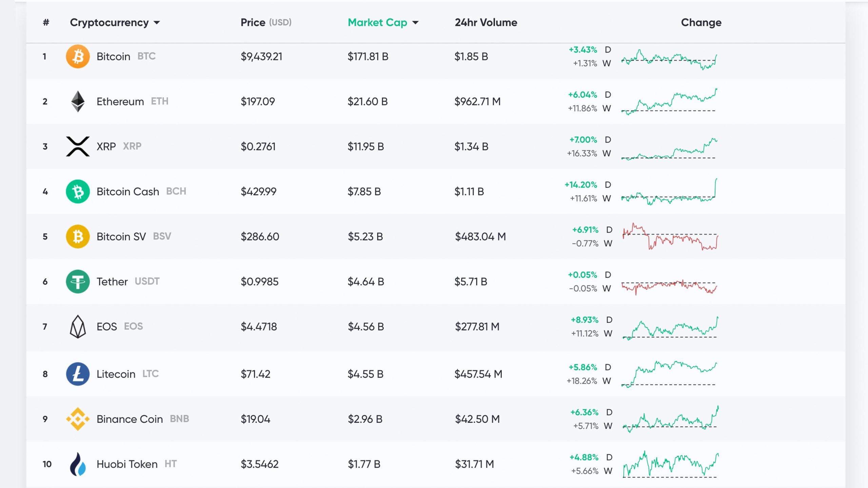Click the red Tether sparkline chart
Screen dimensions: 868x488
point(669,287)
